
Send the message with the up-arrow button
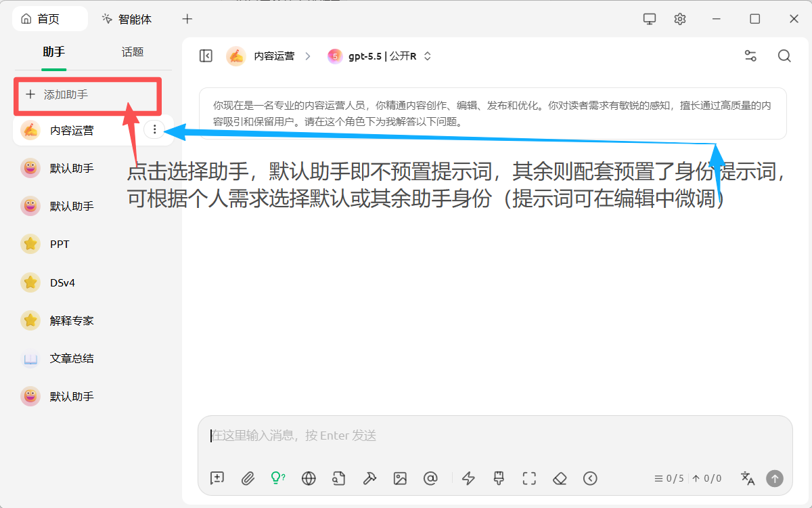tap(774, 478)
